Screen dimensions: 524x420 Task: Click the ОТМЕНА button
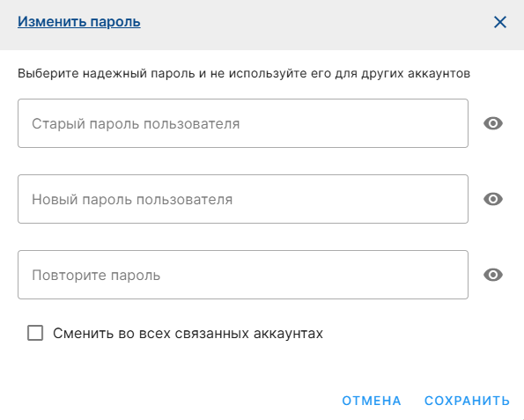point(372,401)
